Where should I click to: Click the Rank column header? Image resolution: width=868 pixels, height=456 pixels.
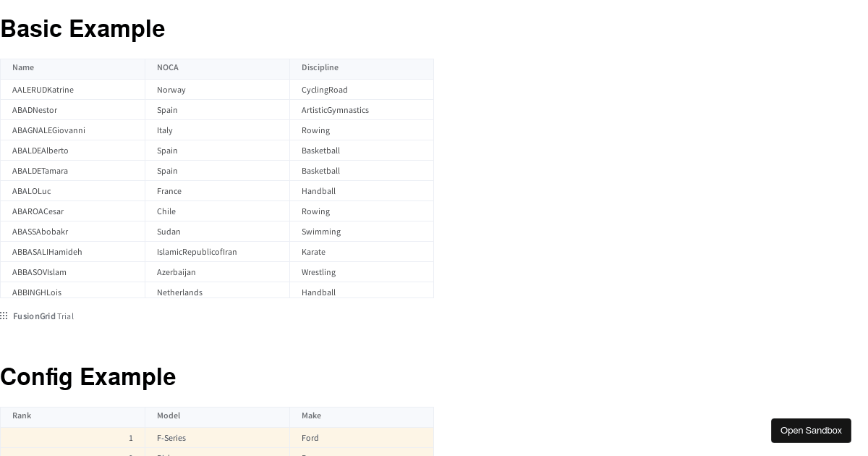(x=22, y=416)
